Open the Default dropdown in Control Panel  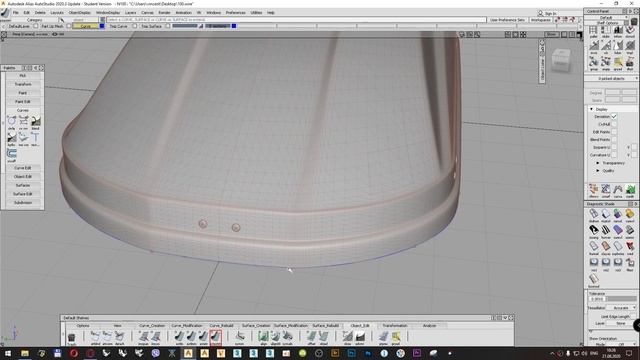pyautogui.click(x=609, y=18)
